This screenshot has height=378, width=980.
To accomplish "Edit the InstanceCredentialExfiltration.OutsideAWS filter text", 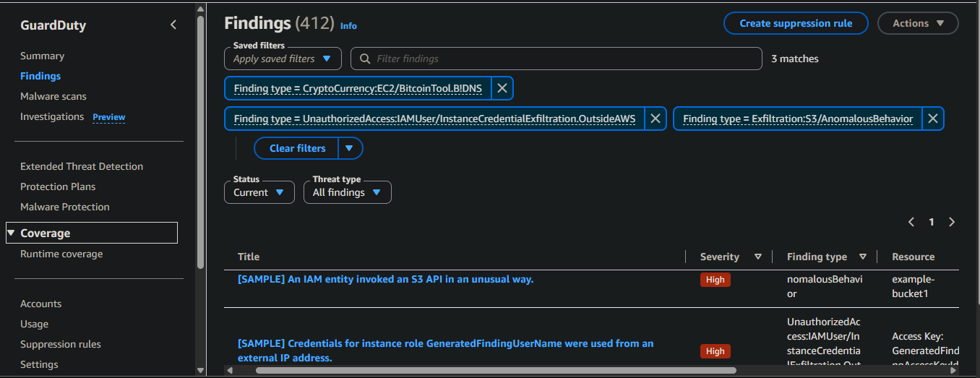I will pos(434,119).
